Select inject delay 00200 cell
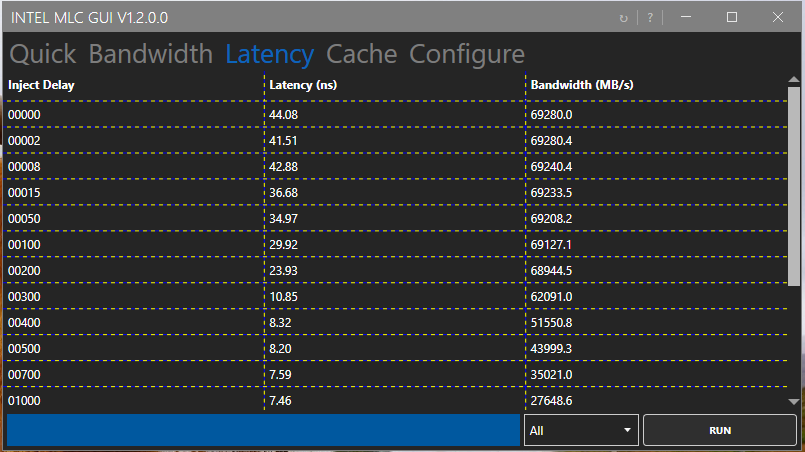This screenshot has width=805, height=452. click(24, 271)
